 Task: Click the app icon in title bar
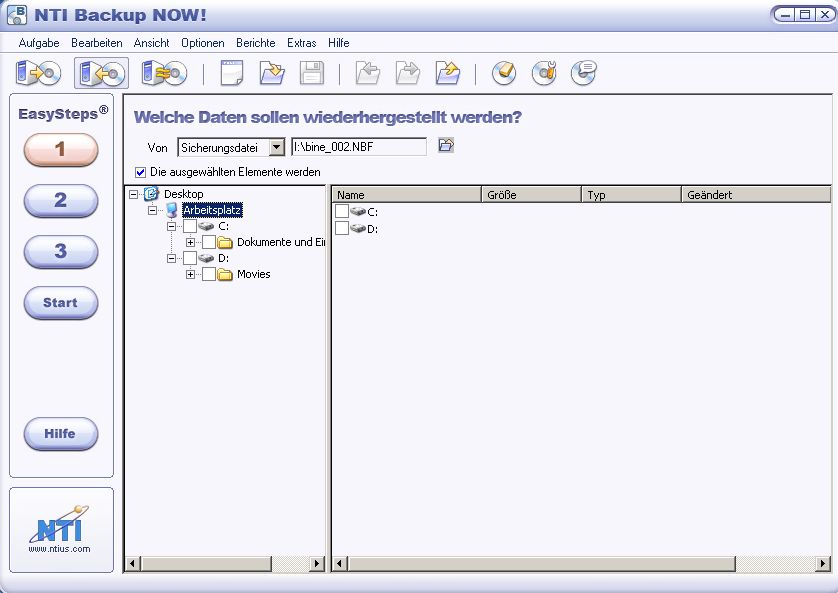(17, 15)
